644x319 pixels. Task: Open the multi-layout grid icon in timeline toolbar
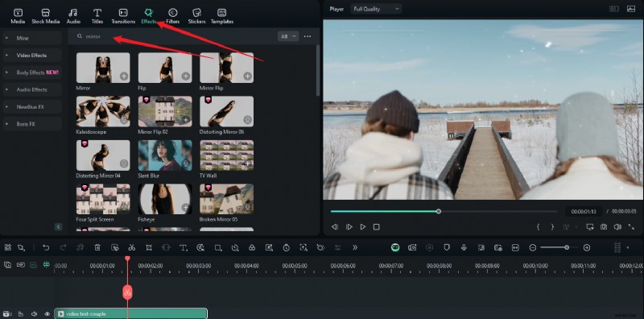[x=8, y=247]
